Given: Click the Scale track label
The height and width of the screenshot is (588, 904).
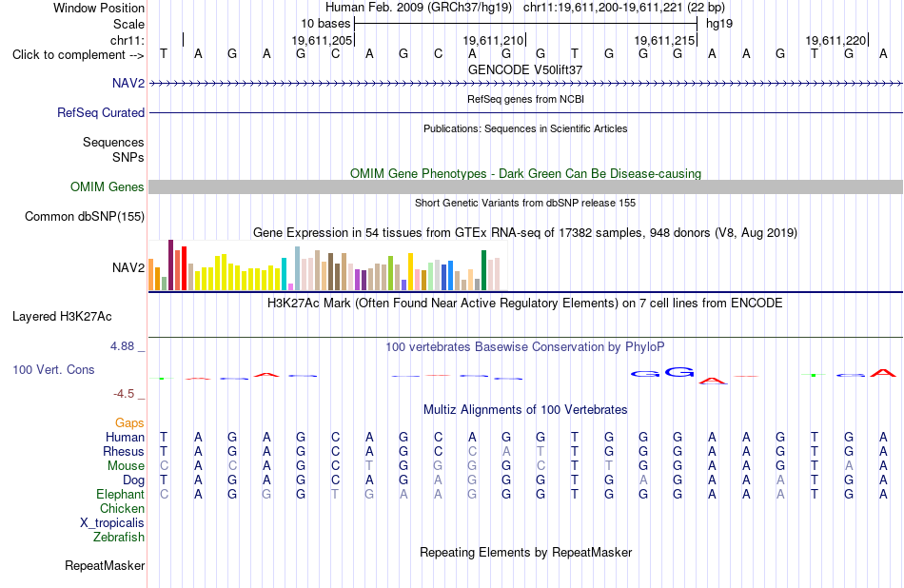Looking at the screenshot, I should coord(128,24).
